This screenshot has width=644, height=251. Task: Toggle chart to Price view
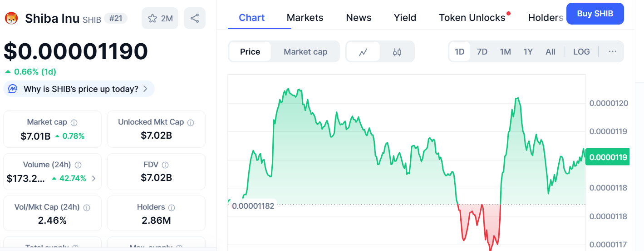(250, 52)
